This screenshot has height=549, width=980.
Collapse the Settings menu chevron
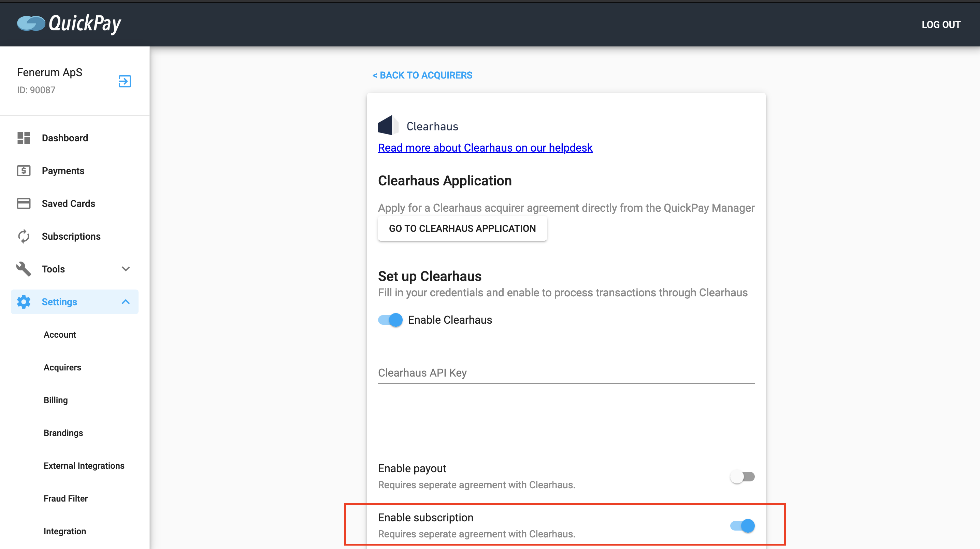point(126,301)
